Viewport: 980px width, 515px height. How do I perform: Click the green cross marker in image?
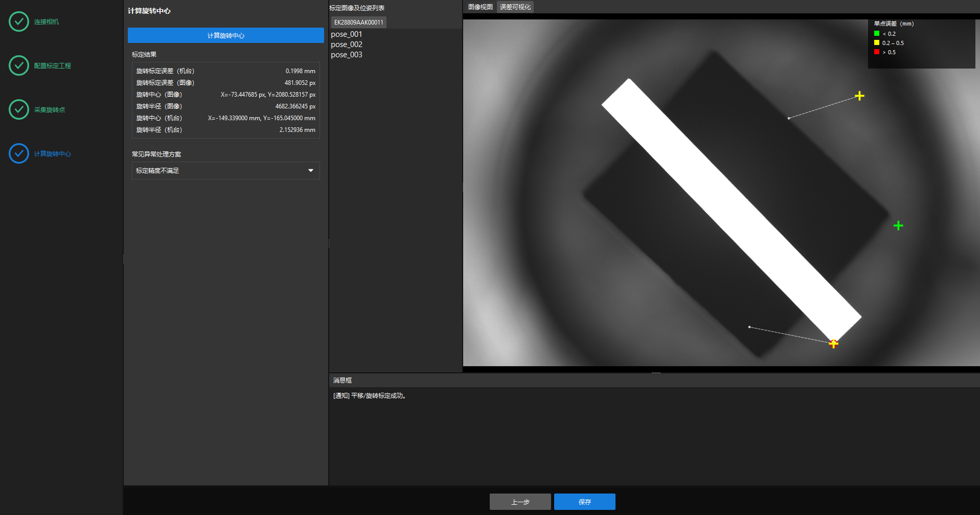[898, 226]
